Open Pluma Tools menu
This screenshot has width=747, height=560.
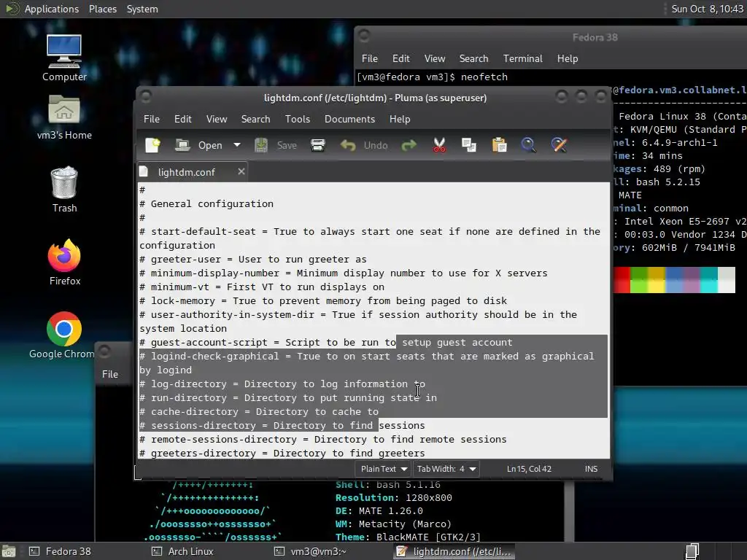pos(298,119)
